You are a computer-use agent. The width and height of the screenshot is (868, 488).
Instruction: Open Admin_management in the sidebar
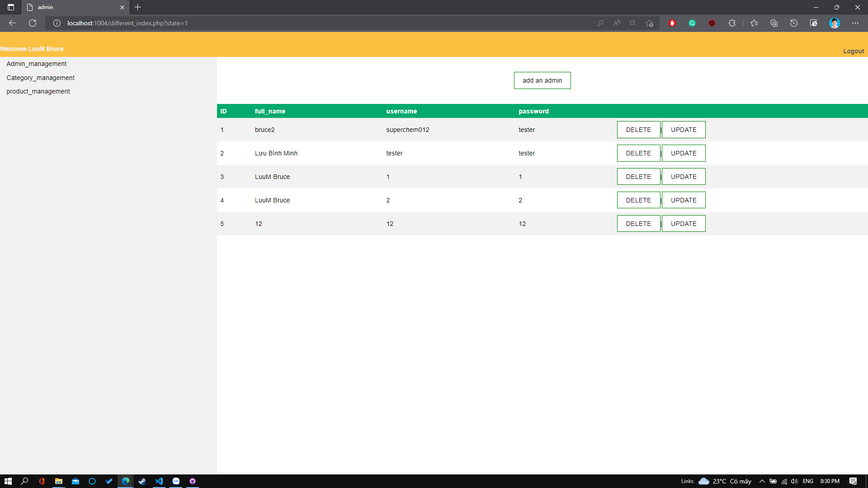click(x=37, y=64)
